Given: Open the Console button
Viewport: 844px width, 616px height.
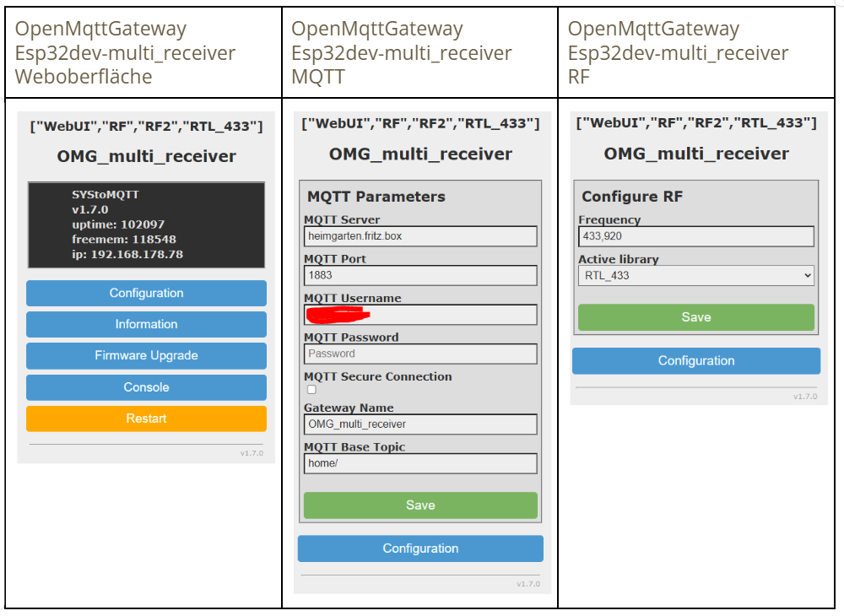Looking at the screenshot, I should pos(146,387).
